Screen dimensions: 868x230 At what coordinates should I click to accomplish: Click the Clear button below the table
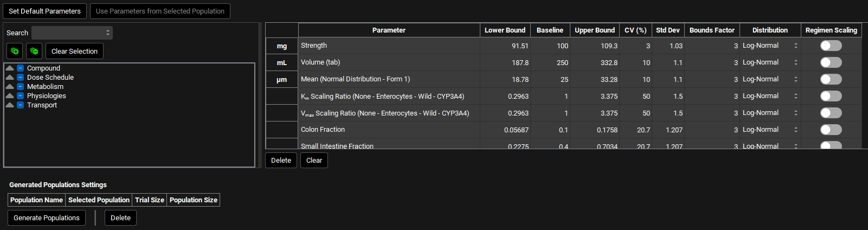[314, 161]
